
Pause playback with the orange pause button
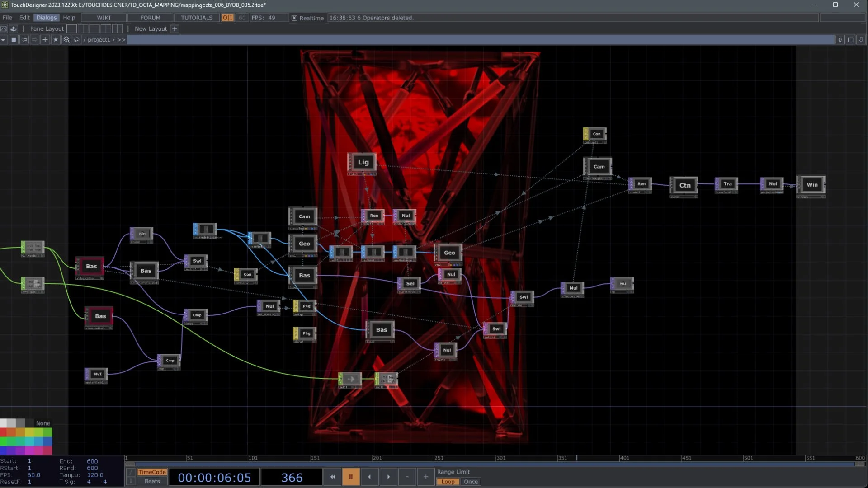tap(351, 477)
